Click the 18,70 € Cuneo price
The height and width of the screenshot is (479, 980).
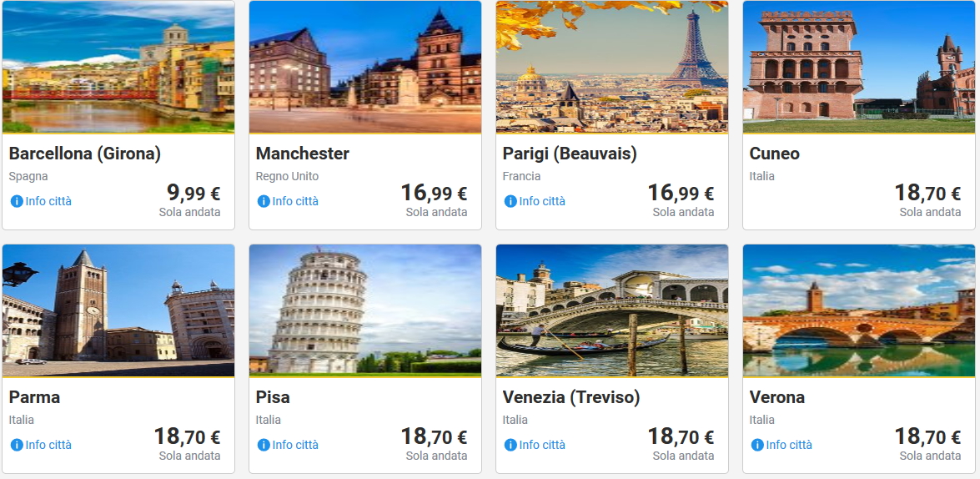click(927, 194)
